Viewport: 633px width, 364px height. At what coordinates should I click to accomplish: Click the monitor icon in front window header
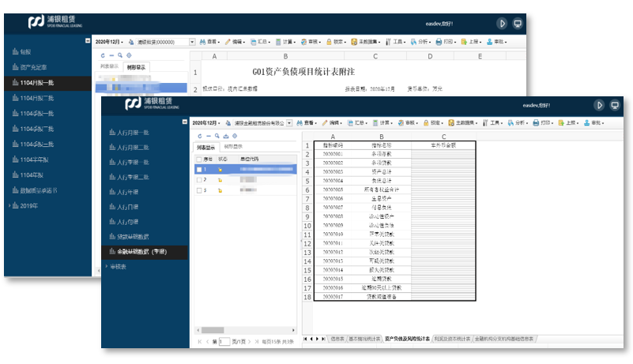[x=616, y=104]
